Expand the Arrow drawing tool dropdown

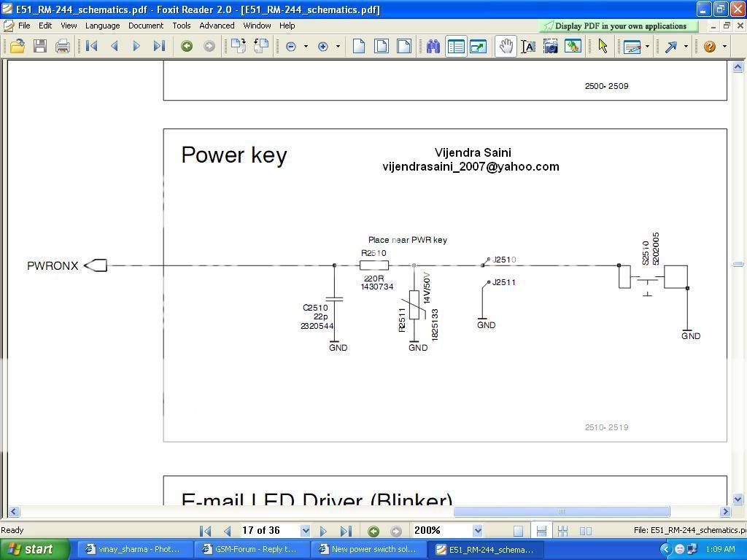pos(686,47)
